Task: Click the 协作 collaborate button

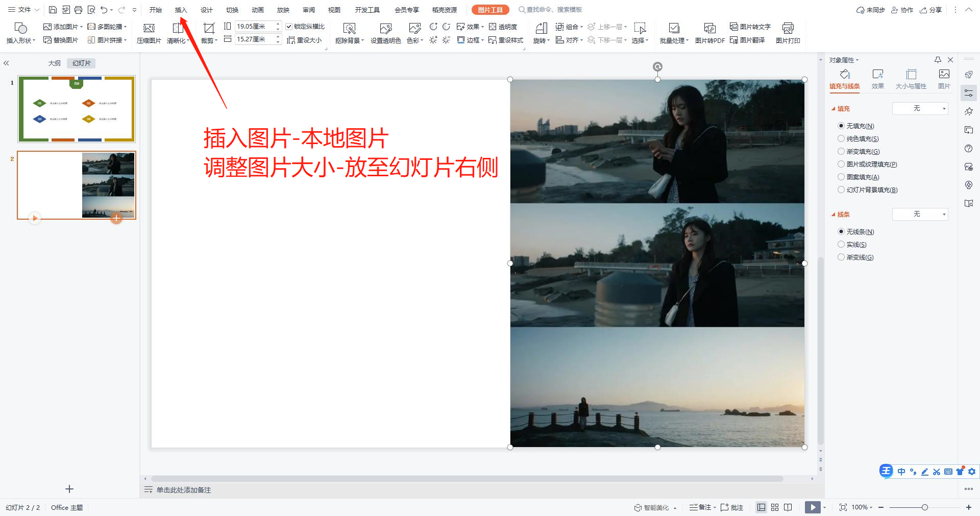Action: [902, 10]
